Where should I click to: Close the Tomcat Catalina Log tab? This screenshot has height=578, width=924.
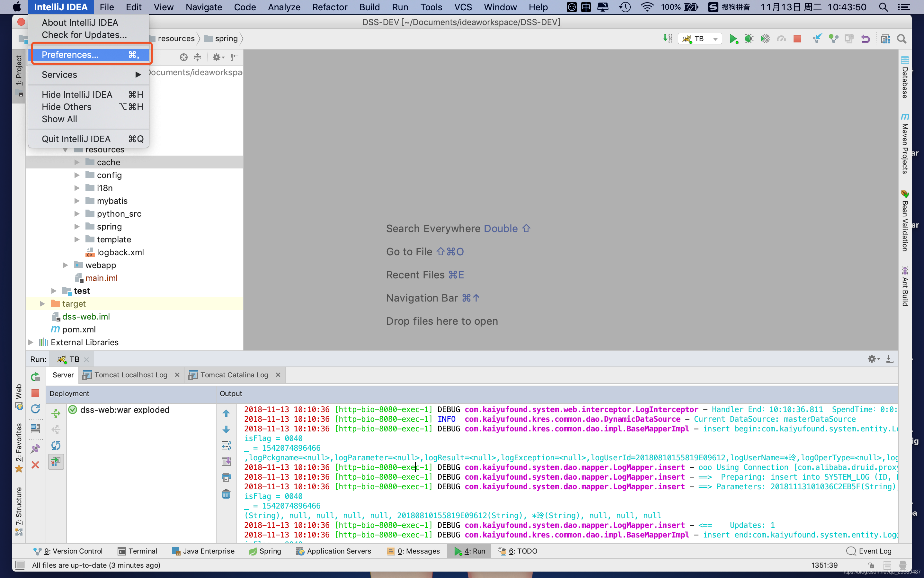pos(278,375)
